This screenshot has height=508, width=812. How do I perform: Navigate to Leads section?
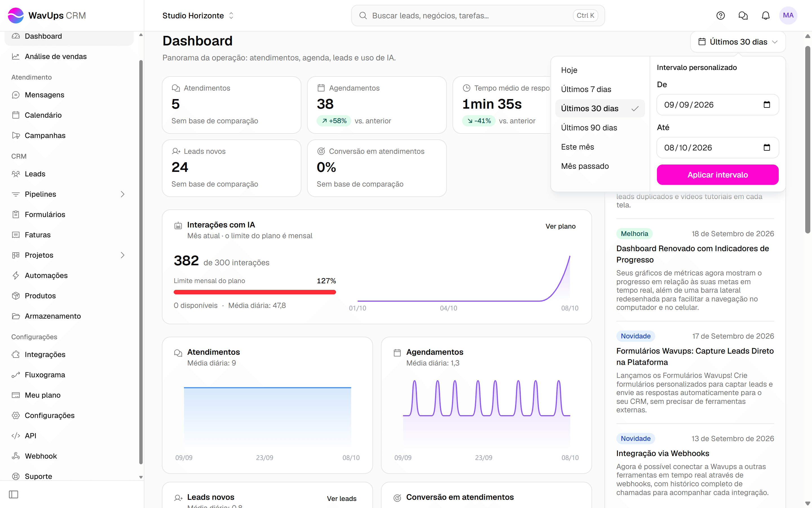[x=69, y=174]
